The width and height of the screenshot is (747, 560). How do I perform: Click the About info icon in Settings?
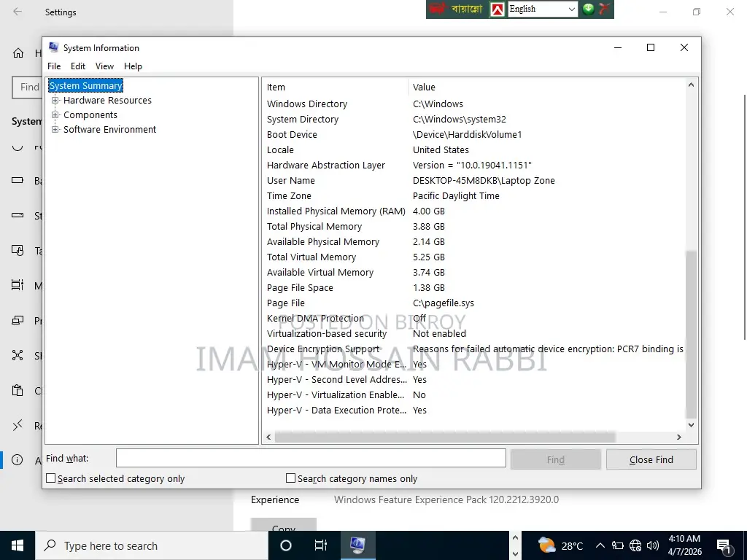[18, 459]
